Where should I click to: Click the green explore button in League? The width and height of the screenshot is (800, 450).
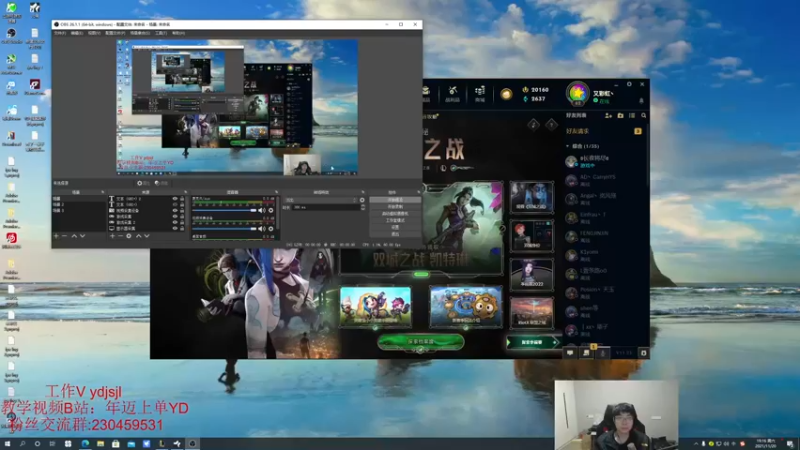tap(421, 341)
